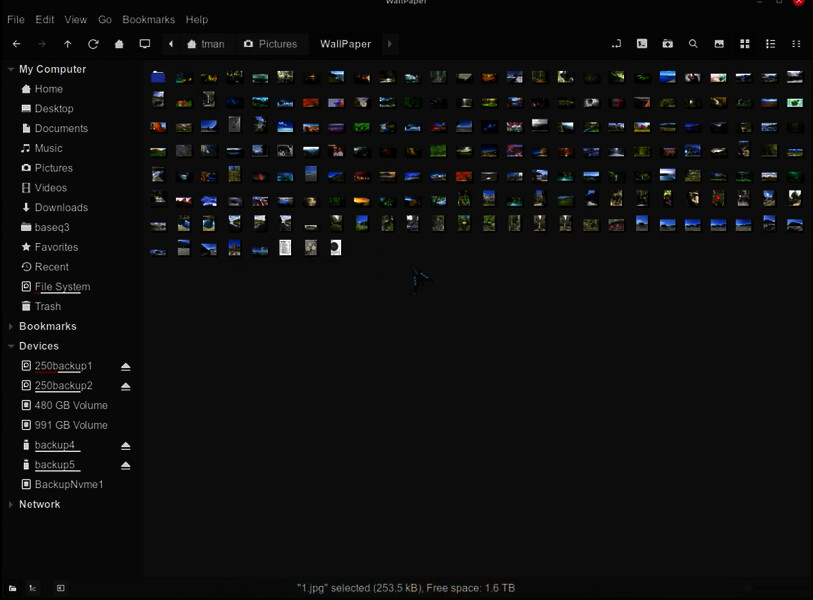Go up to the parent folder
813x600 pixels.
pyautogui.click(x=67, y=44)
